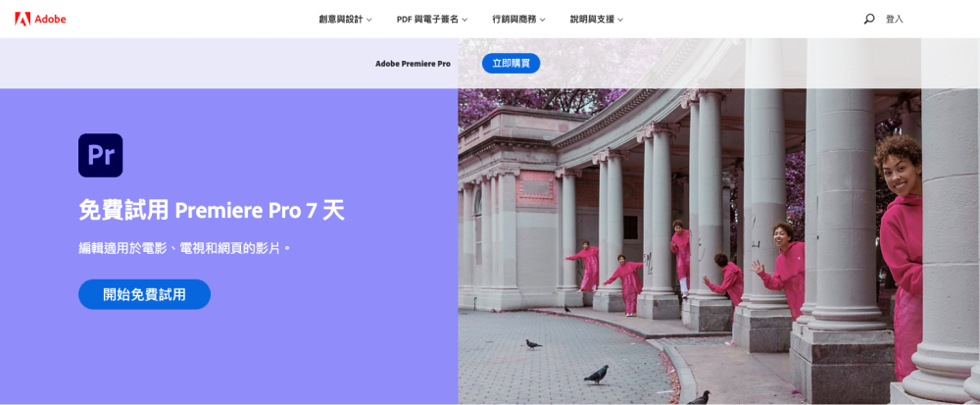Expand the chevron beside PDF 與電子簽名
This screenshot has width=980, height=405.
(465, 20)
